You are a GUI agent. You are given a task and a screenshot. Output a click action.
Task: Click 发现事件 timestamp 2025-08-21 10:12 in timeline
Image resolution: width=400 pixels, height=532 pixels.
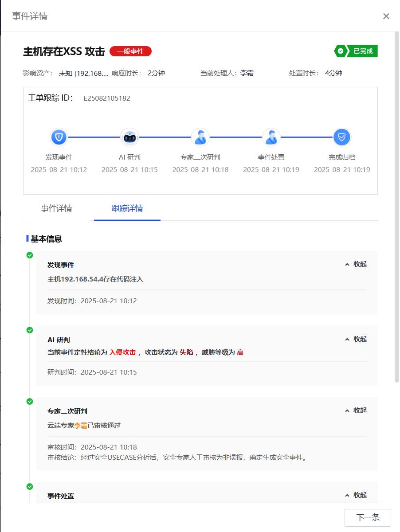(59, 170)
